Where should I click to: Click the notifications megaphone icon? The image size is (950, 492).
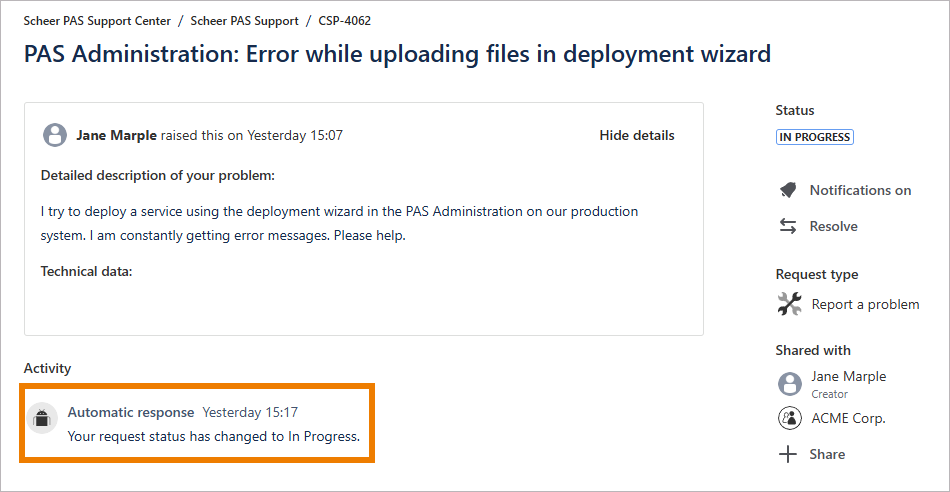click(x=788, y=190)
